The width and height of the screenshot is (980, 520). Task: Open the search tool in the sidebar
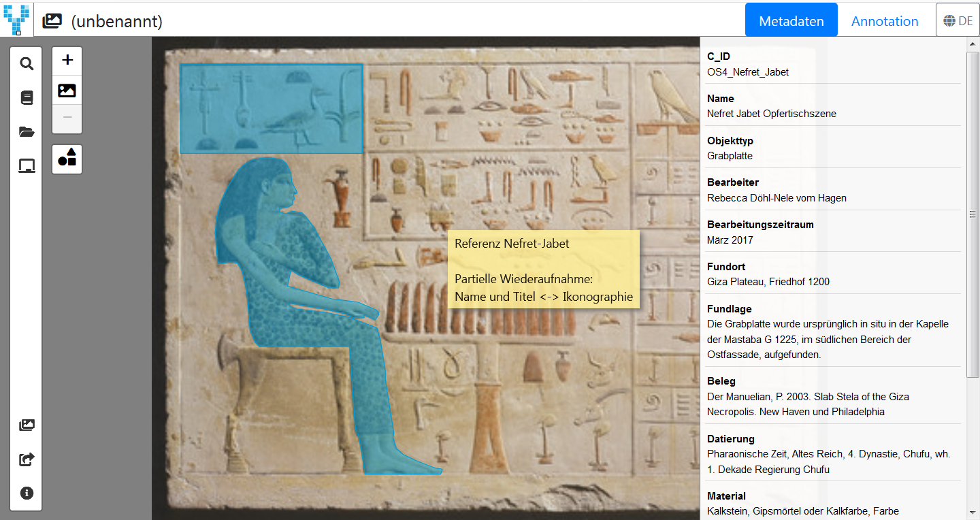tap(27, 64)
